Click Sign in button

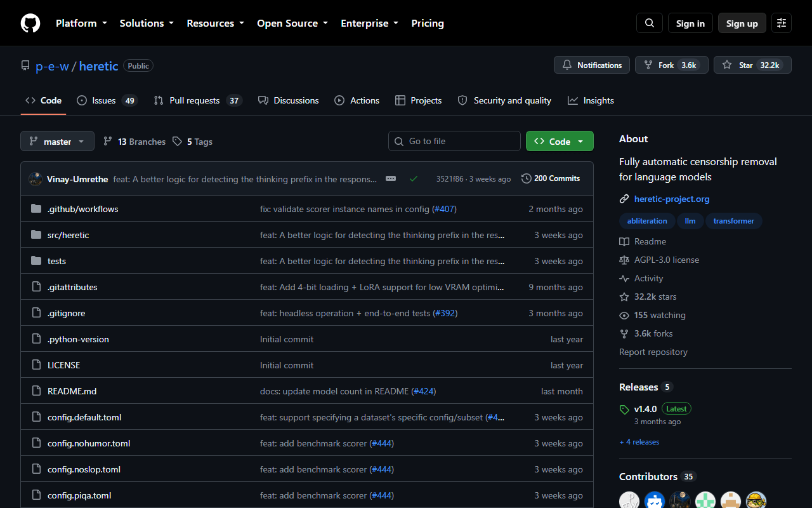(x=690, y=23)
